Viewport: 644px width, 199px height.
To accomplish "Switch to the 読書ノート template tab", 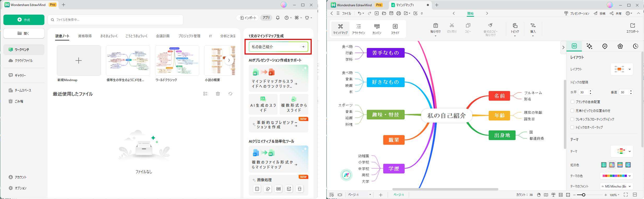I will click(x=62, y=36).
